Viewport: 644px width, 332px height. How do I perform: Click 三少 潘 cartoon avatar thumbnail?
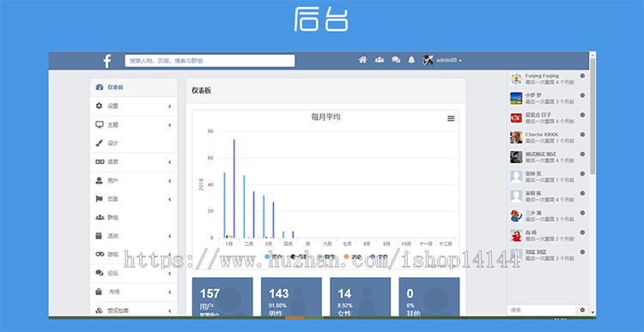(516, 216)
